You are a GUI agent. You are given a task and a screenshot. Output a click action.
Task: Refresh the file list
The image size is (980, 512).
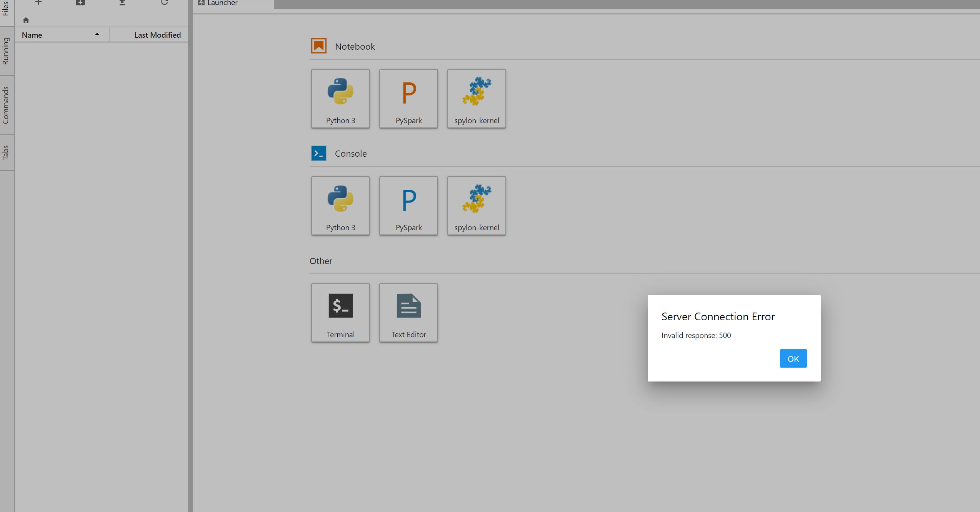(164, 3)
